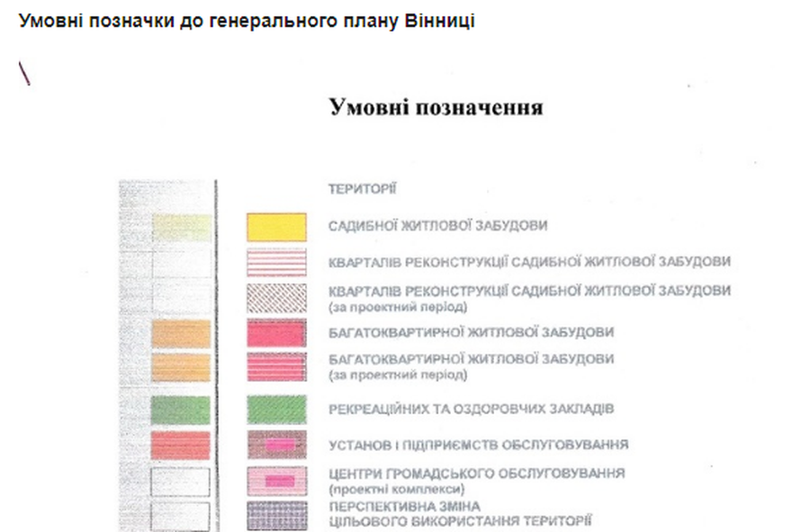Click 'УСТАНОВ І ПІДПРИЄМСТВ ОБСЛУГОВУВАННЯ' label
The width and height of the screenshot is (810, 532).
(479, 445)
